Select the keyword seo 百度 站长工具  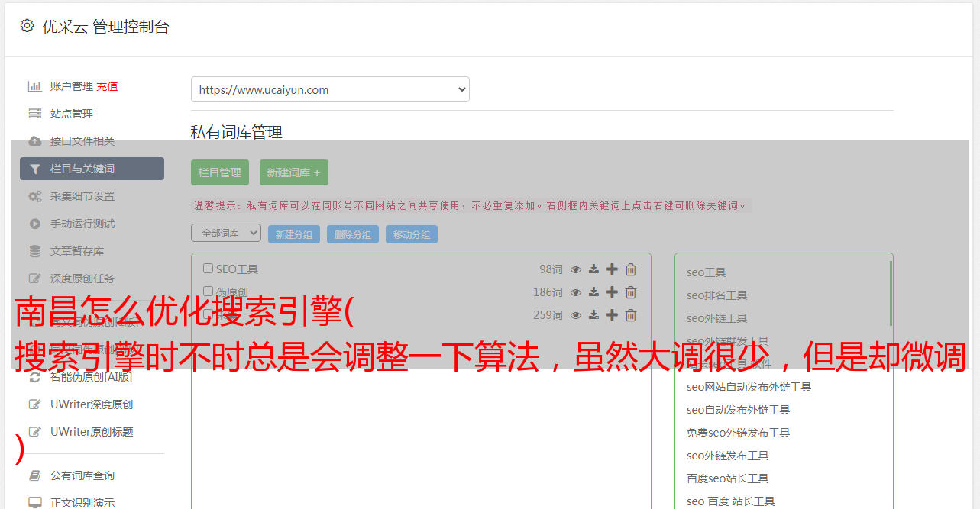731,501
